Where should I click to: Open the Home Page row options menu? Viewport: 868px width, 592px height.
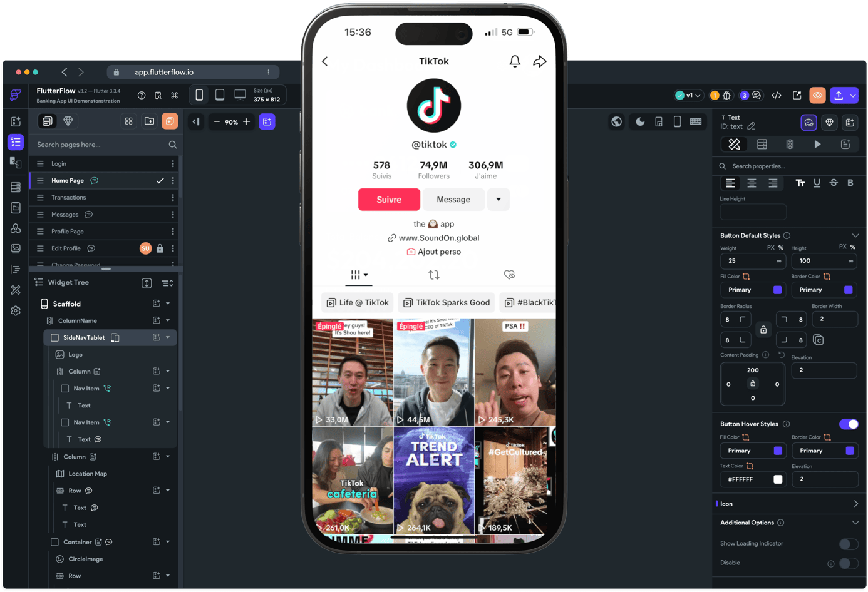click(x=173, y=180)
